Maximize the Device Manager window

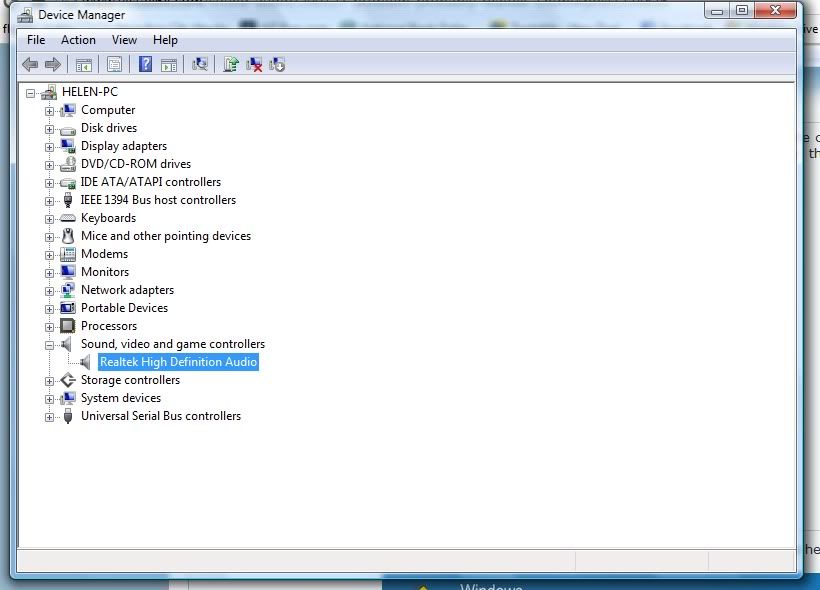tap(742, 10)
